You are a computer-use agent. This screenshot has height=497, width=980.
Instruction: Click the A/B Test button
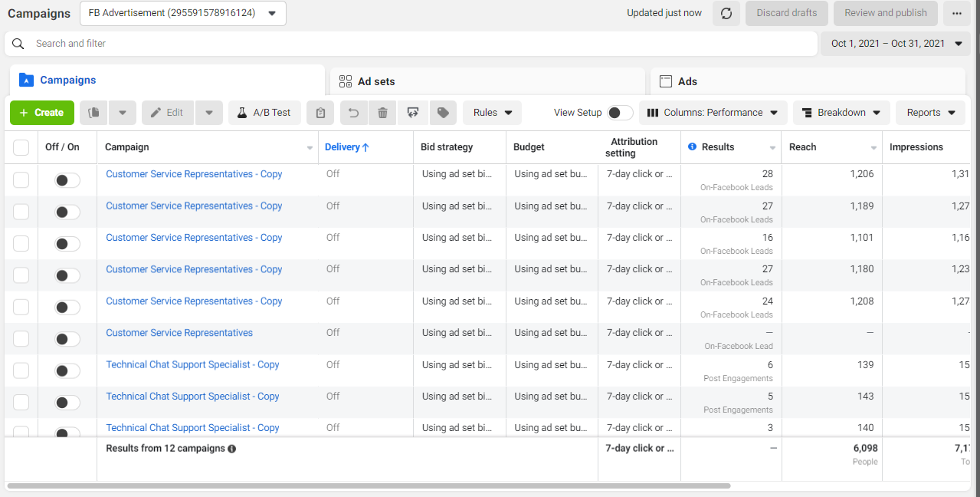264,113
